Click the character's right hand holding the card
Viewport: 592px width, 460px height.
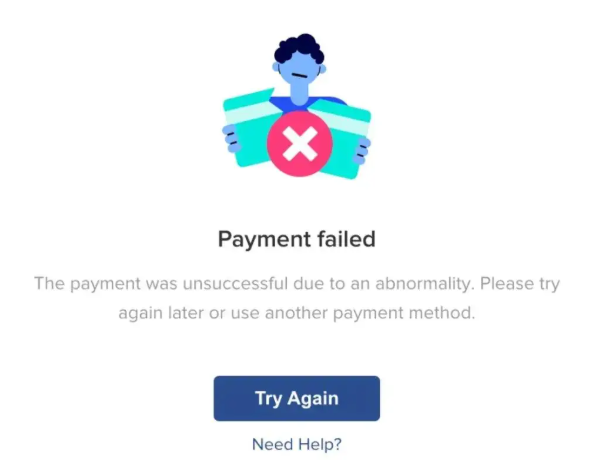tap(362, 150)
